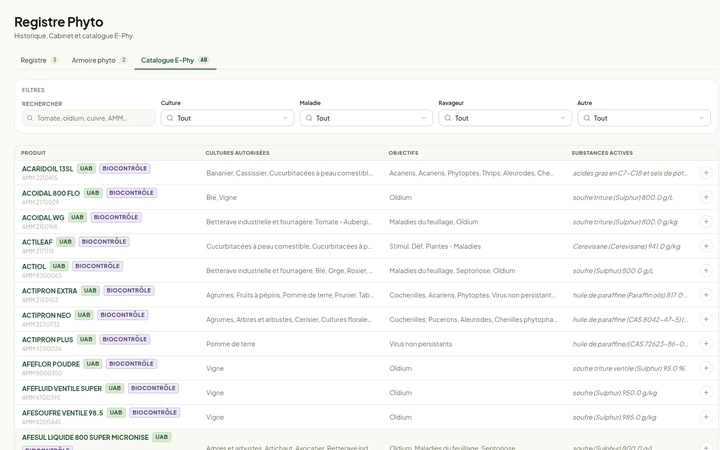
Task: Click the magnifier icon in Maladie filter
Action: coord(309,118)
